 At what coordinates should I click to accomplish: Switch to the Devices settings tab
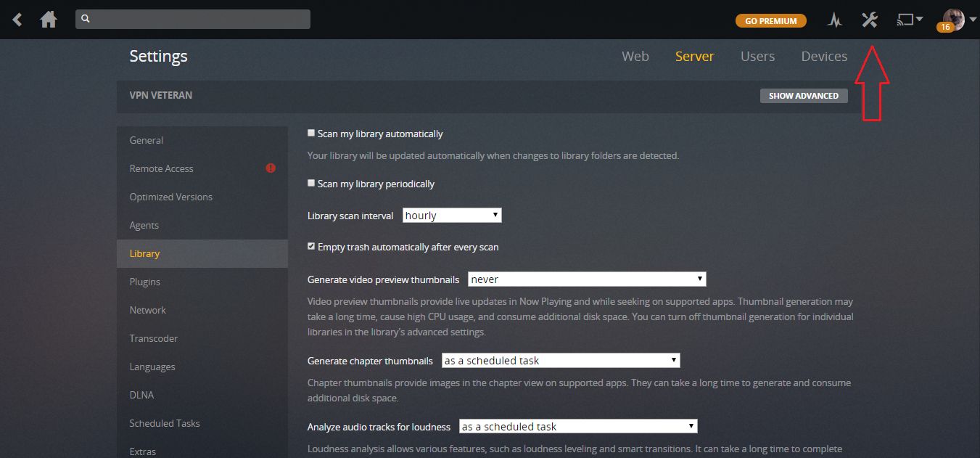[x=824, y=56]
